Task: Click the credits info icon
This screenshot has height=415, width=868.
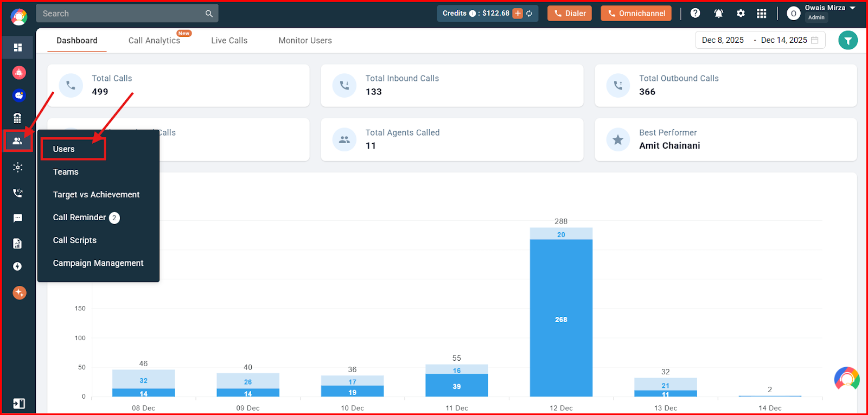Action: [x=472, y=14]
